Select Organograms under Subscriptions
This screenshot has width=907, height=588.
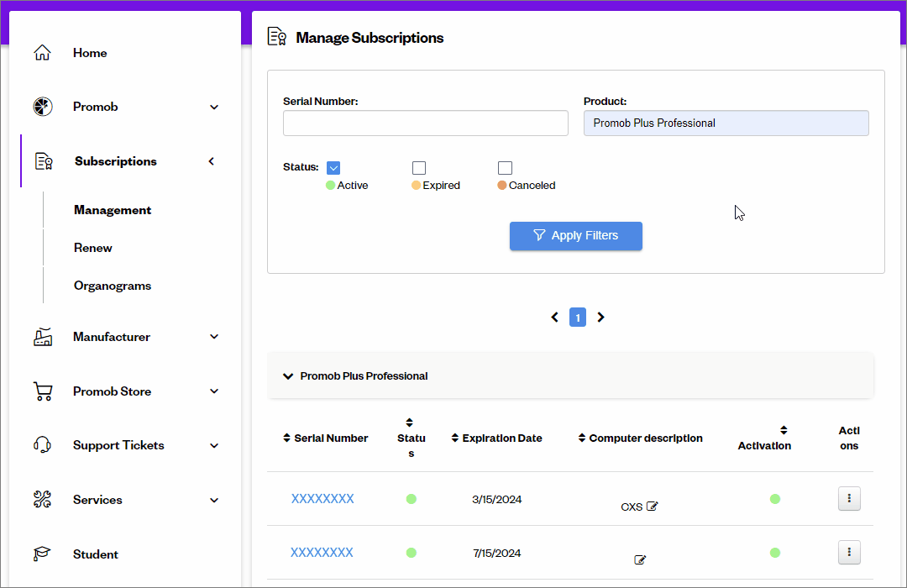tap(113, 286)
